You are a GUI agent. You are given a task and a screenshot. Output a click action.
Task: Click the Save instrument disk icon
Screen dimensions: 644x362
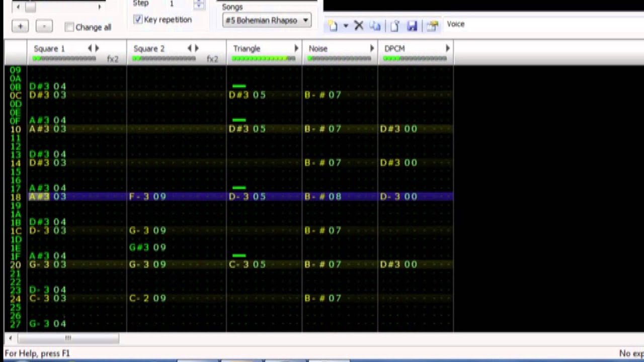point(412,26)
